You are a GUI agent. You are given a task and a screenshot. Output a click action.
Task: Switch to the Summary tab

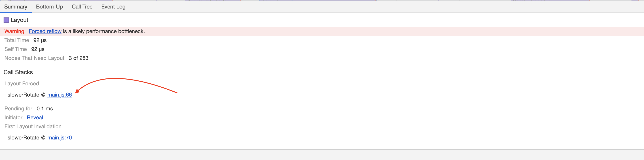click(x=16, y=7)
